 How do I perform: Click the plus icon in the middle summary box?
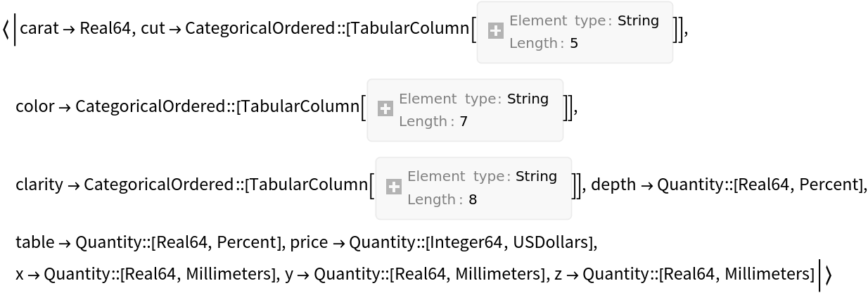tap(385, 109)
